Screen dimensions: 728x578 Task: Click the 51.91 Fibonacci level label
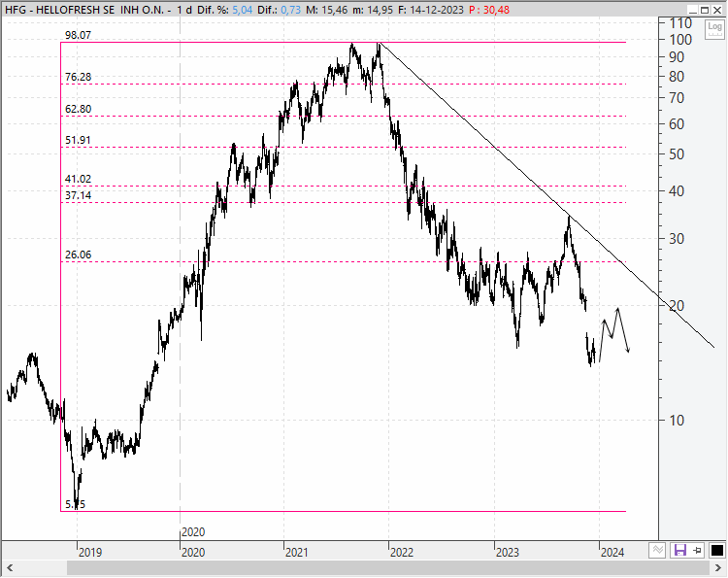click(78, 140)
